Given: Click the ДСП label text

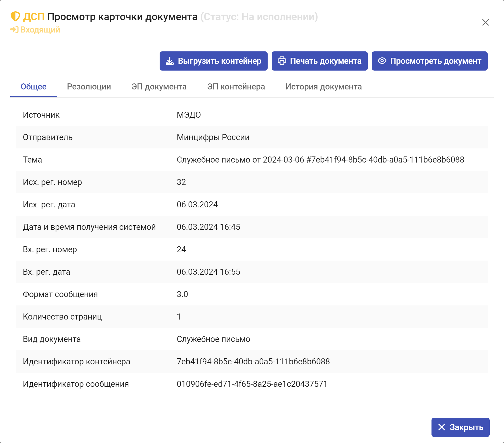Looking at the screenshot, I should (x=34, y=17).
